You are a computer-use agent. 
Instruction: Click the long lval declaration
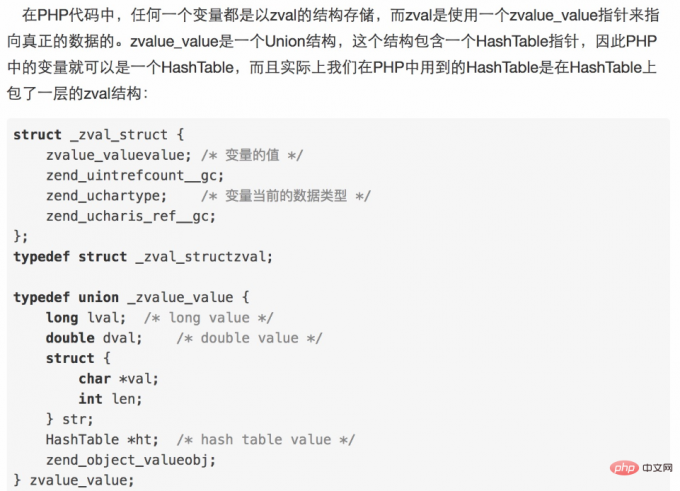[86, 318]
